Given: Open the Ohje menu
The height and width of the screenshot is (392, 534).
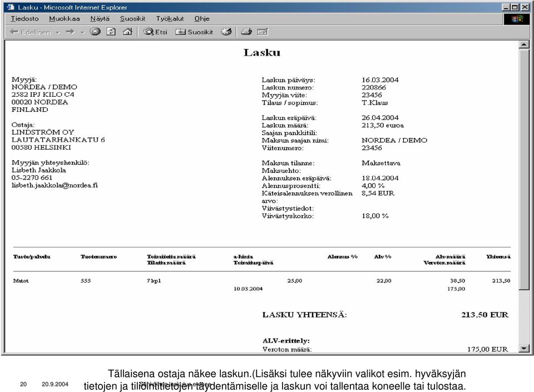Looking at the screenshot, I should click(x=202, y=19).
